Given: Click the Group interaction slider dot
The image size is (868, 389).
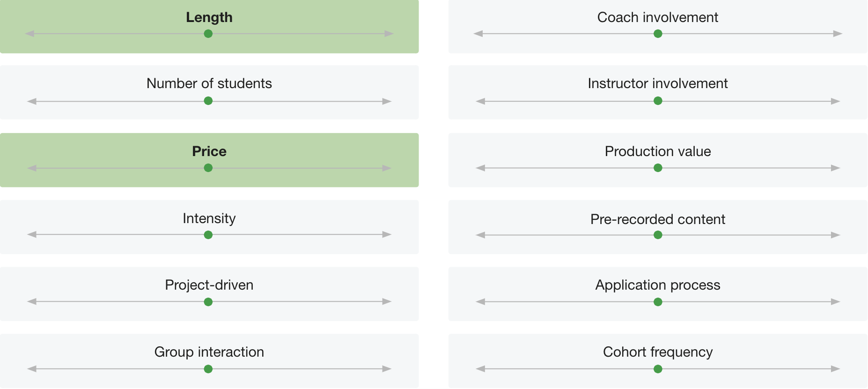Looking at the screenshot, I should pyautogui.click(x=208, y=369).
